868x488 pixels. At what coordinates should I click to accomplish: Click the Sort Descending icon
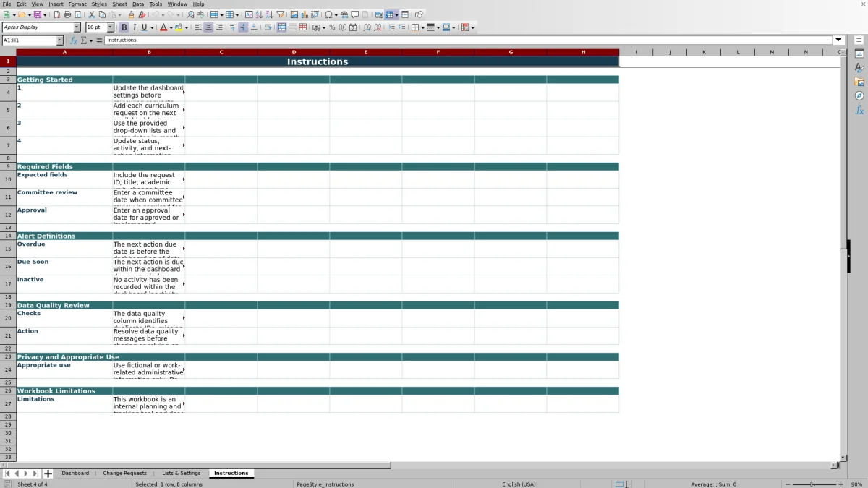[269, 14]
